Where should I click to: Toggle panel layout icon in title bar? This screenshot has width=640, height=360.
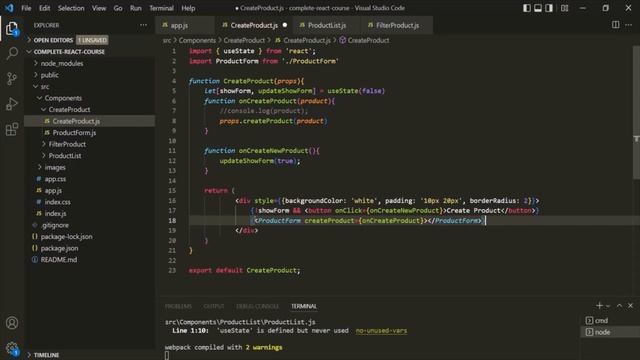pos(538,8)
